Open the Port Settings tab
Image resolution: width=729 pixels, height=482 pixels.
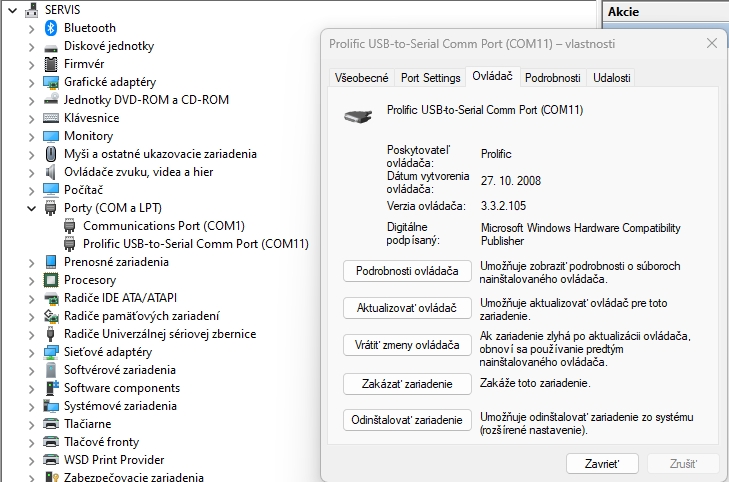tap(431, 78)
